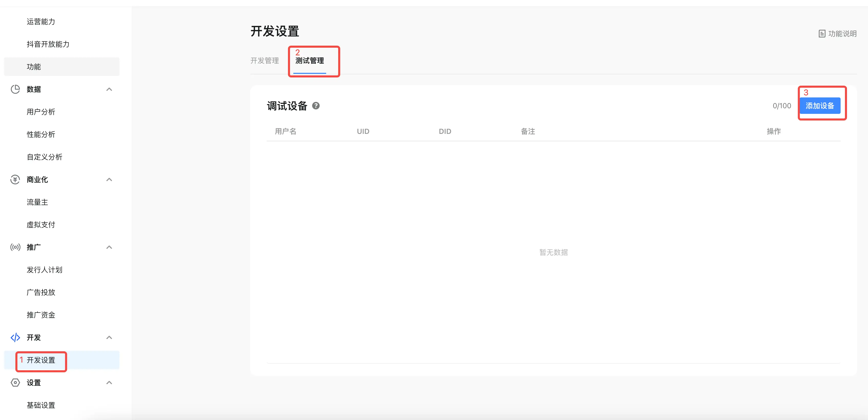868x420 pixels.
Task: Select the 功能 sidebar item
Action: point(62,67)
